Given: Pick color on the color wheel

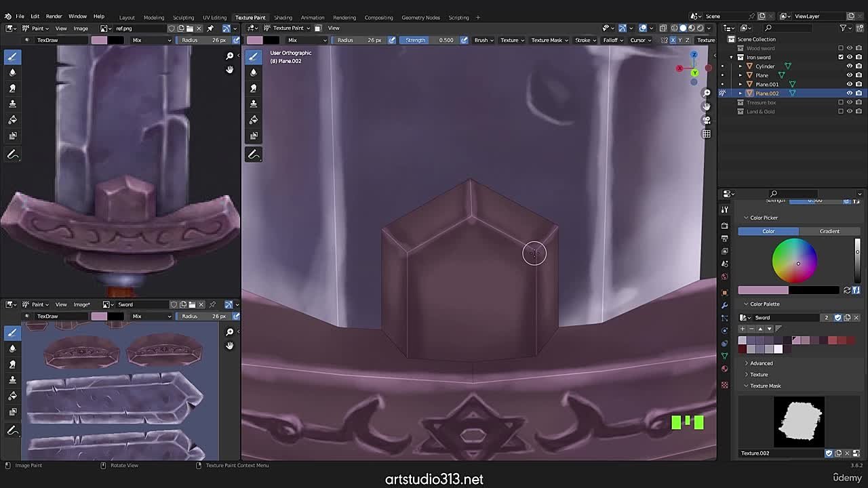Looking at the screenshot, I should click(x=795, y=260).
